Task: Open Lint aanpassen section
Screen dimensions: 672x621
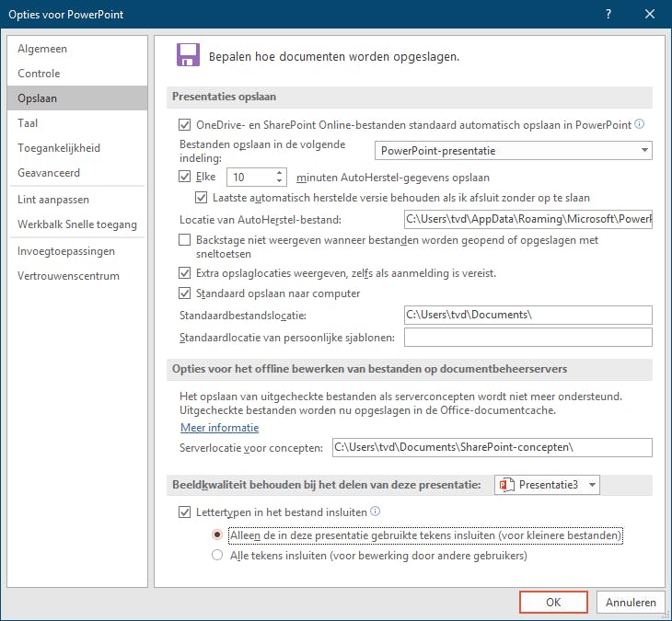Action: point(77,200)
